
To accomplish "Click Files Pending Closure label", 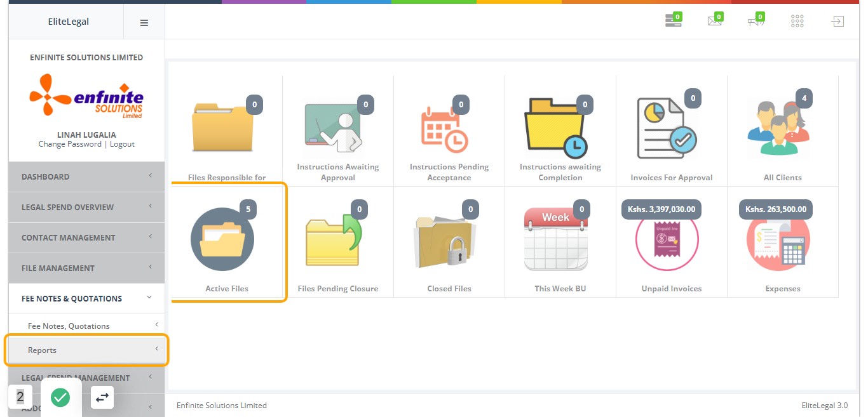I will click(338, 288).
